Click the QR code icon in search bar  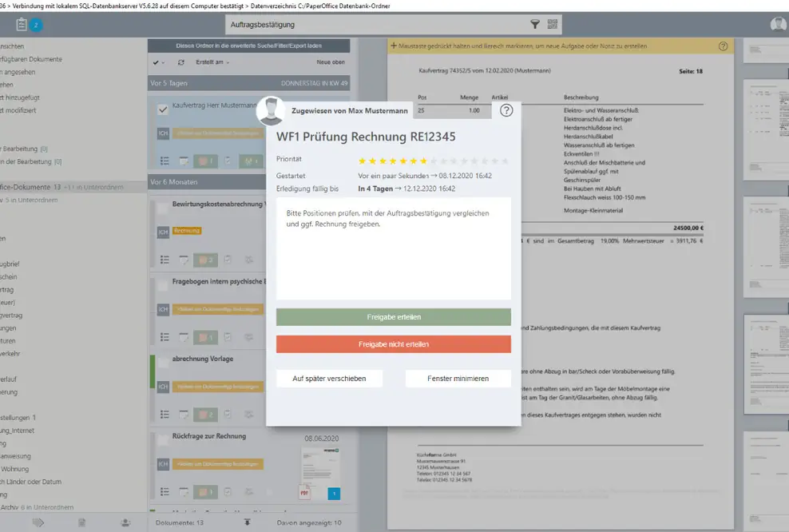553,24
